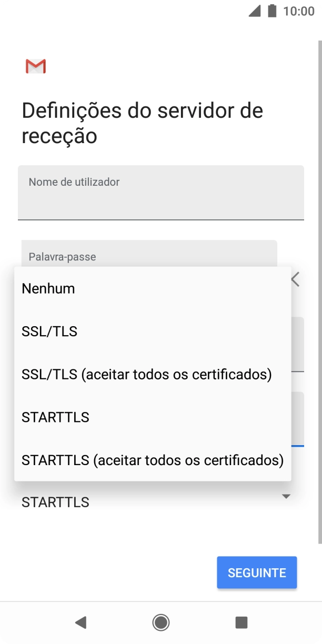322x644 pixels.
Task: Click the "Nome de utilizador" input field
Action: point(160,192)
